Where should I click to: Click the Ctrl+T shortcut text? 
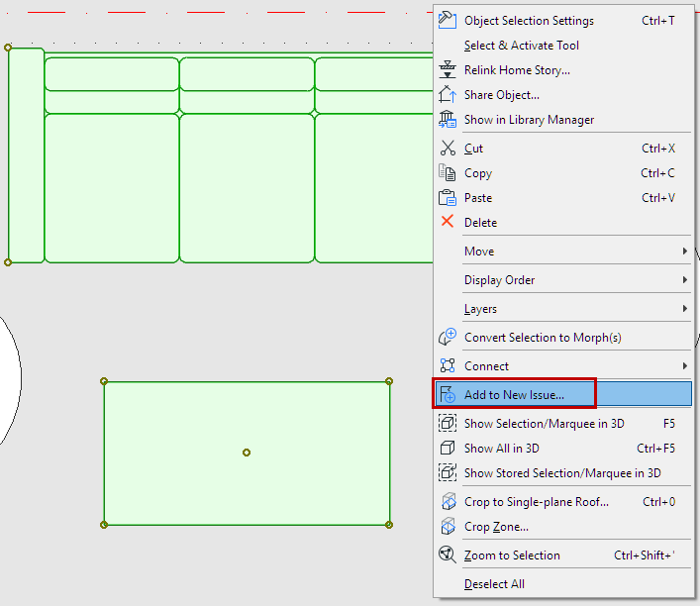pyautogui.click(x=657, y=21)
